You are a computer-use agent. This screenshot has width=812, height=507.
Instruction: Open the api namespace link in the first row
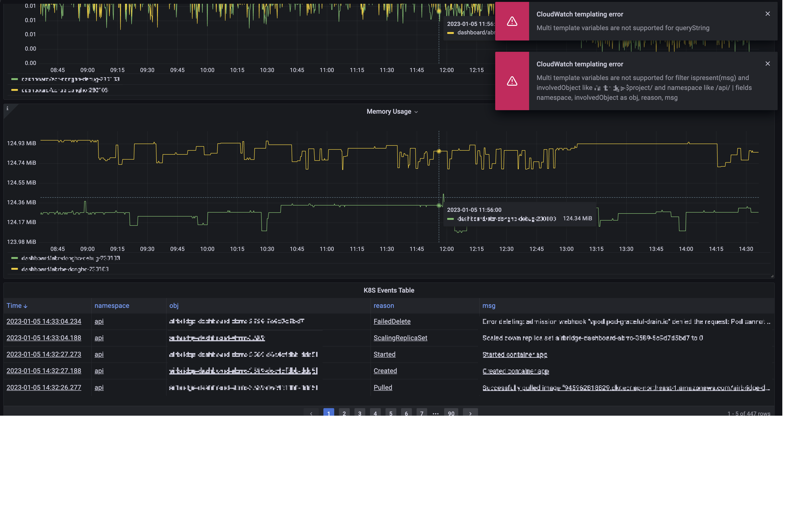click(x=99, y=321)
